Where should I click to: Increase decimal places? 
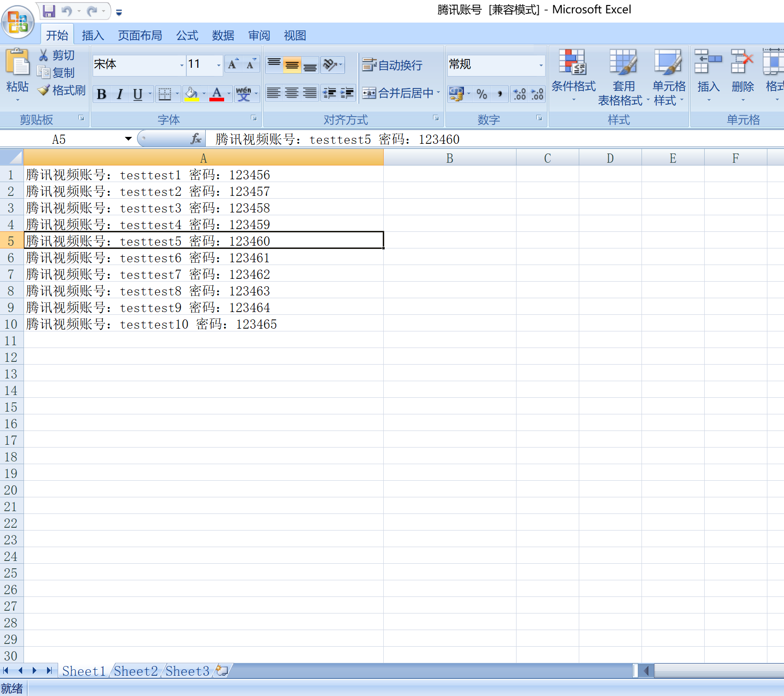[520, 94]
